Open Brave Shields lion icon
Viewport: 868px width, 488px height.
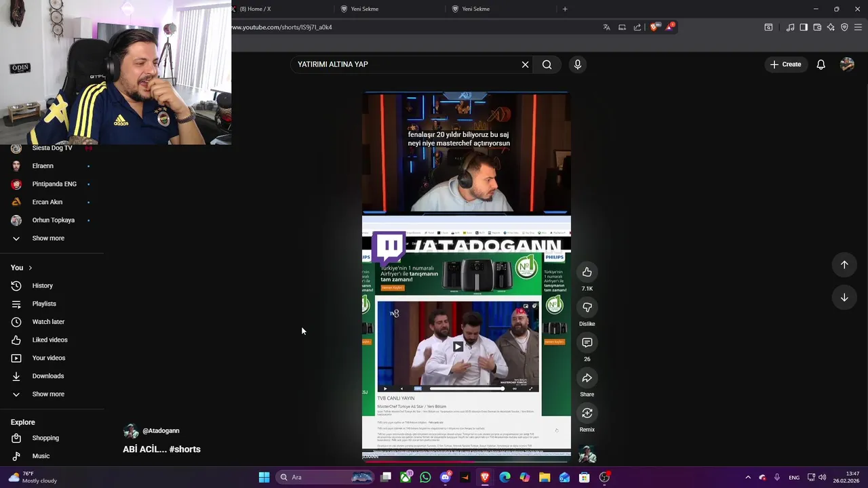point(654,27)
